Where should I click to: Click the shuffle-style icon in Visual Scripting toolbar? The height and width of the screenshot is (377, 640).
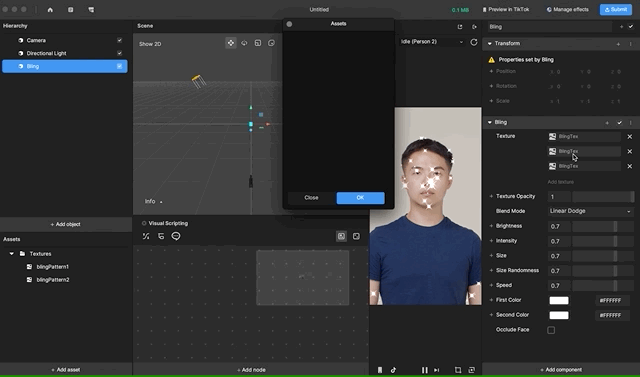click(146, 236)
